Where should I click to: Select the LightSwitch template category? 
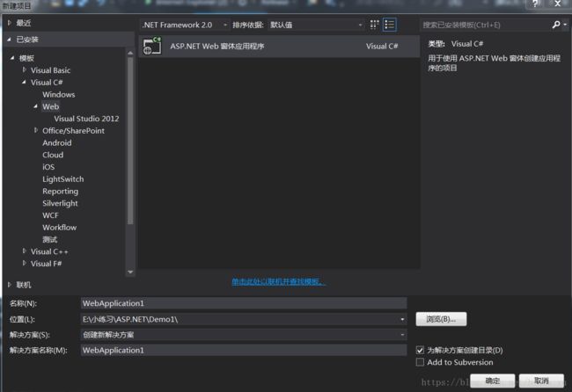(x=63, y=179)
